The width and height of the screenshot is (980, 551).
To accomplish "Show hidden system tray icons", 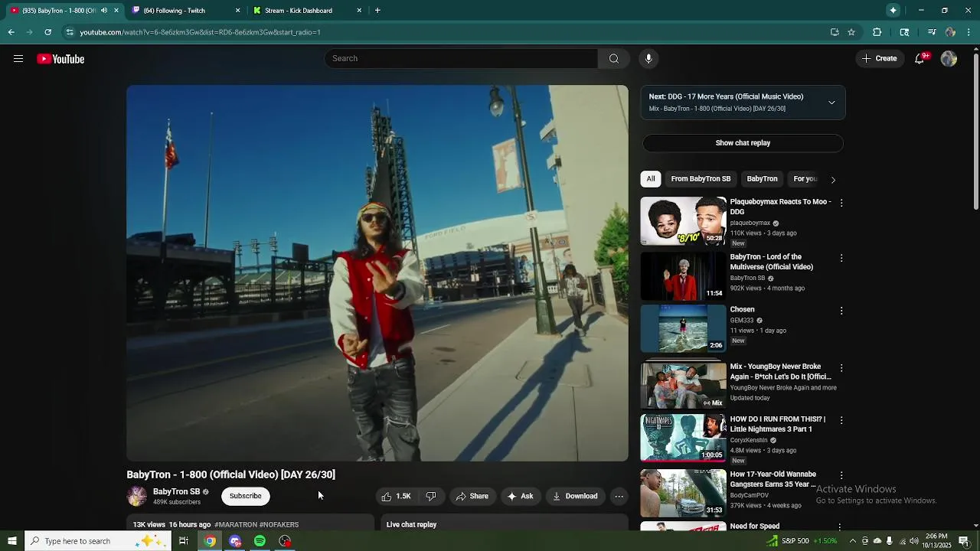I will click(x=853, y=541).
